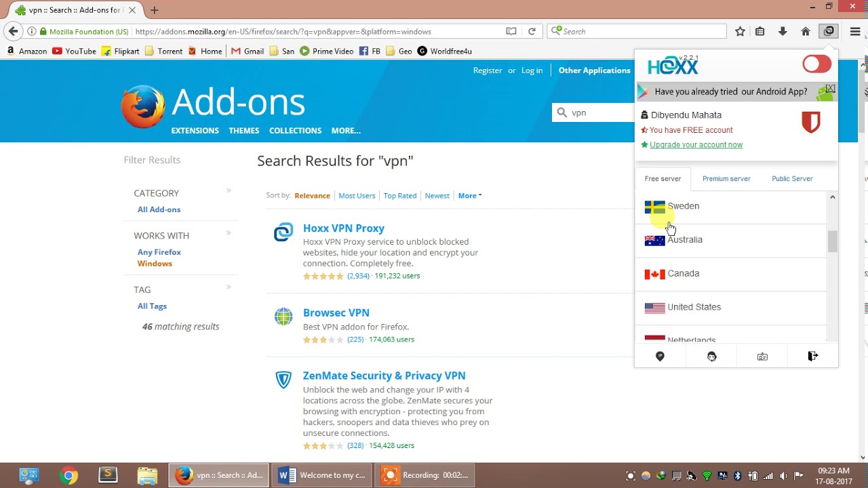The image size is (868, 488).
Task: Select the Australia free server
Action: tap(731, 240)
